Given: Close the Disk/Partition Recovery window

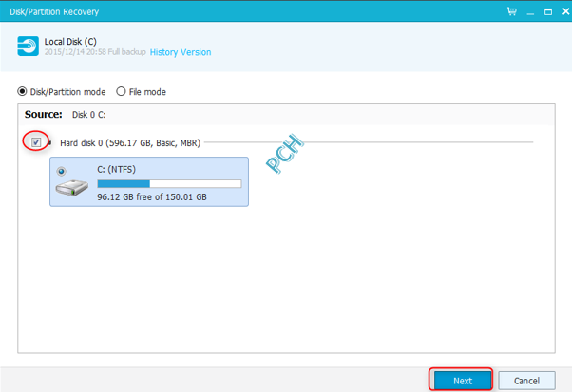Looking at the screenshot, I should pyautogui.click(x=565, y=11).
